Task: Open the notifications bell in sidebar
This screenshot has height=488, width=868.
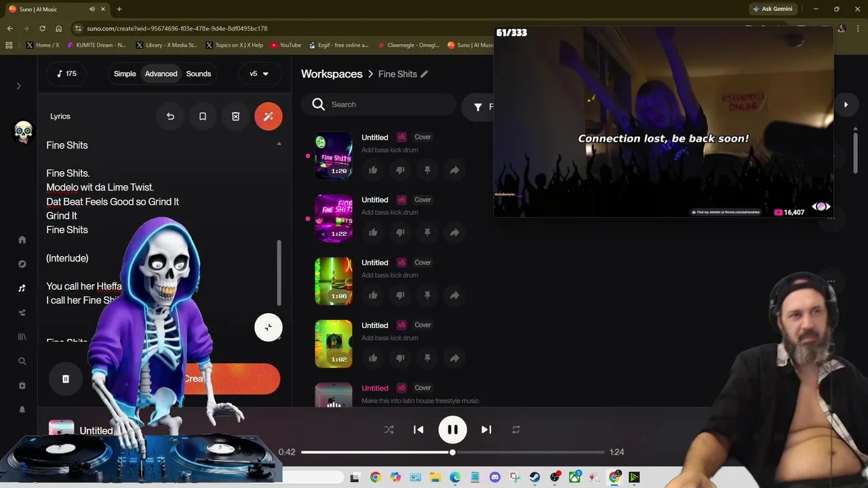Action: 22,410
